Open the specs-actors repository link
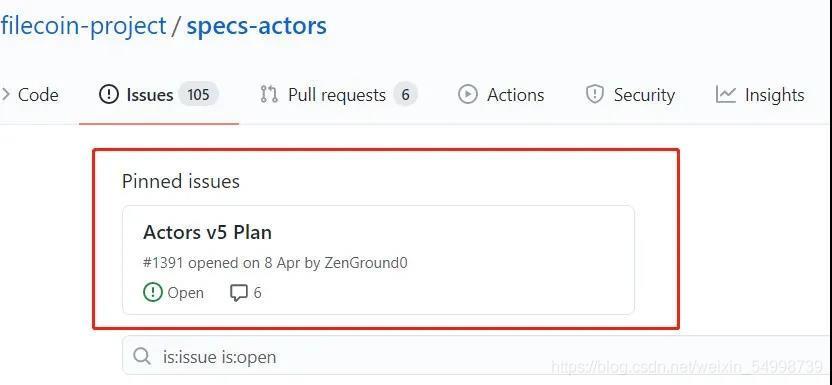Viewport: 832px width, 385px height. 256,27
